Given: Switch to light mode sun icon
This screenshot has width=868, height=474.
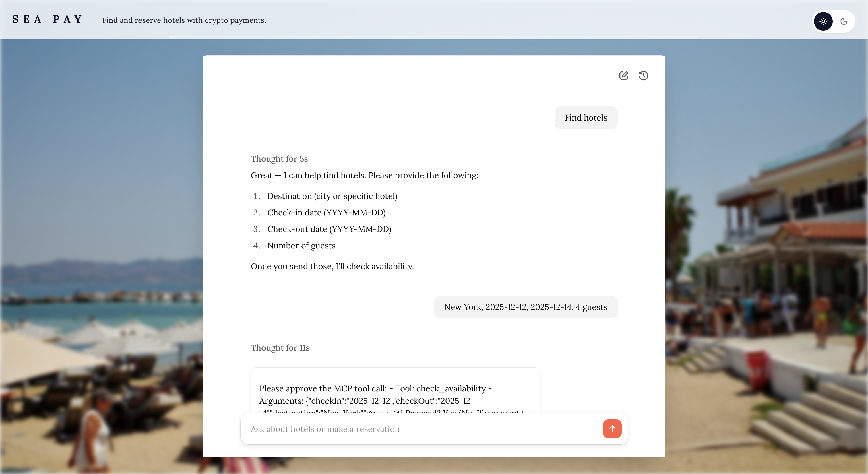Looking at the screenshot, I should click(823, 21).
